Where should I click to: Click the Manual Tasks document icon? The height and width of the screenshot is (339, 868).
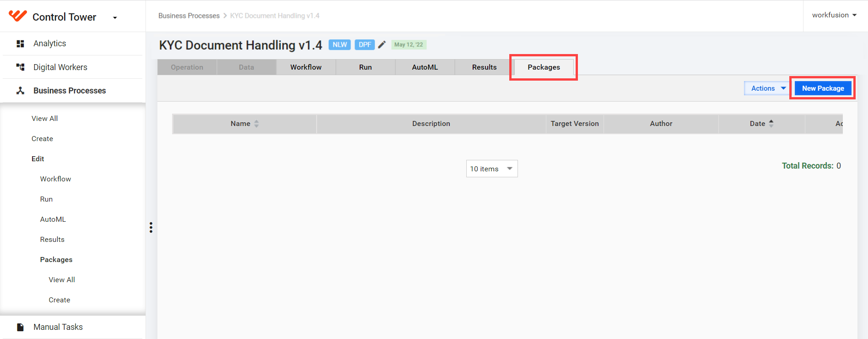[x=20, y=327]
